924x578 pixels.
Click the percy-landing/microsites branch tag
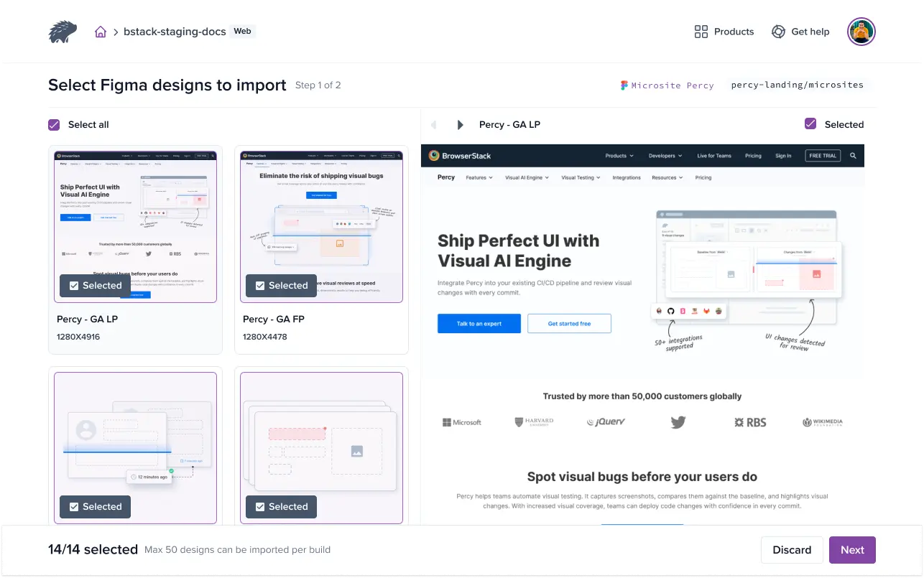click(x=797, y=85)
